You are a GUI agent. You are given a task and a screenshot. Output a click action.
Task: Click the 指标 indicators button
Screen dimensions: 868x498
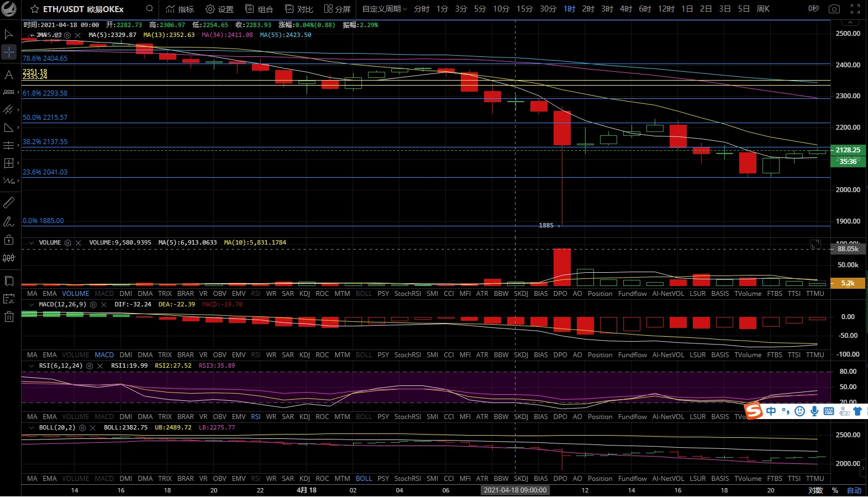180,9
